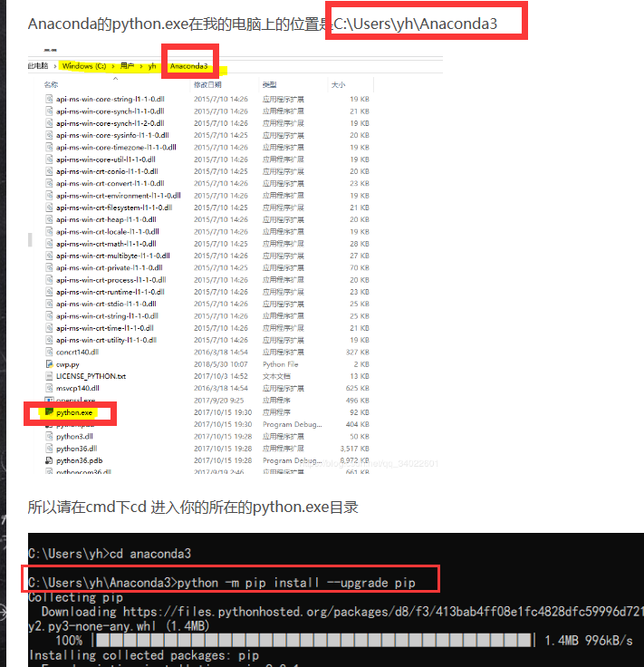Sort by the 修改日期 column header
644x667 pixels.
point(207,84)
